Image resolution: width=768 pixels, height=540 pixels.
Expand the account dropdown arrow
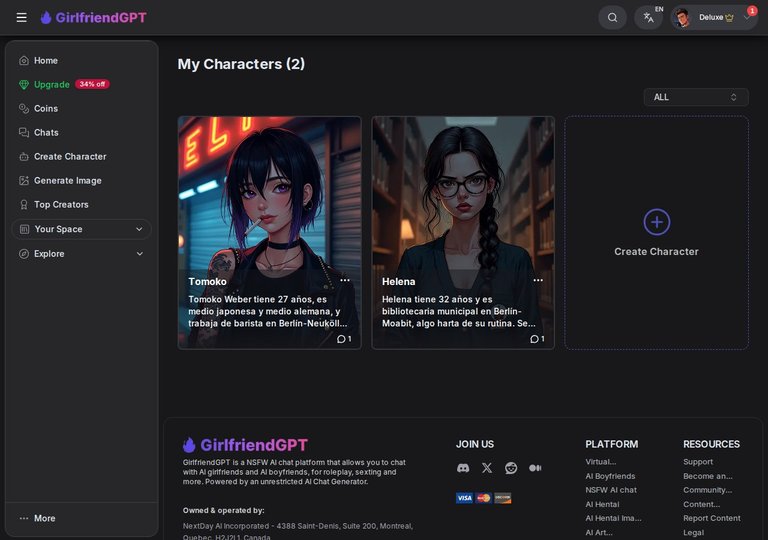(x=746, y=18)
